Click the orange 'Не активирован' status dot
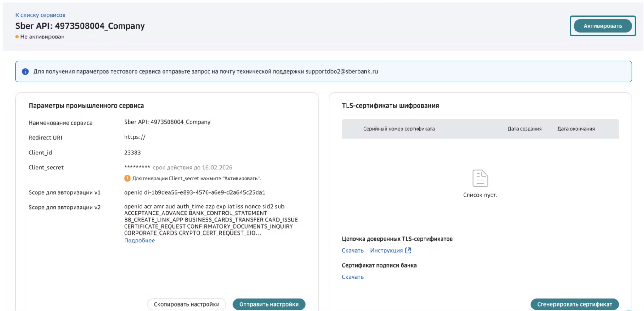Screen dimensions: 644x311 coord(17,37)
